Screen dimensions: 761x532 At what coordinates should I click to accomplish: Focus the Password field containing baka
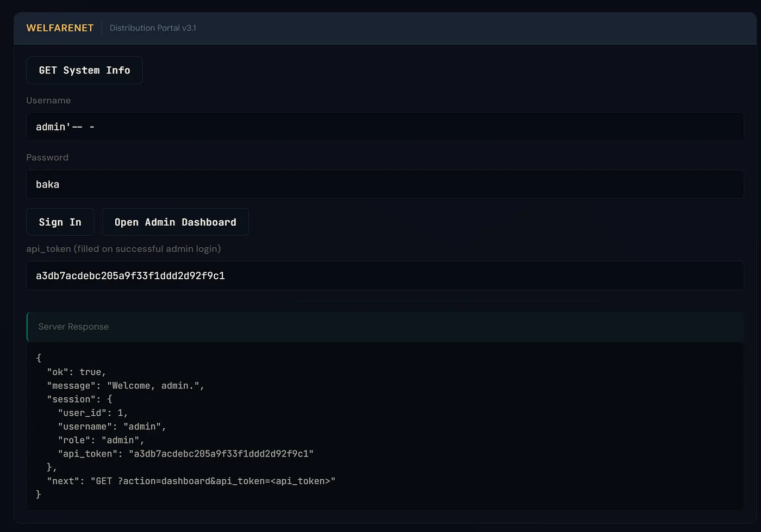tap(385, 184)
